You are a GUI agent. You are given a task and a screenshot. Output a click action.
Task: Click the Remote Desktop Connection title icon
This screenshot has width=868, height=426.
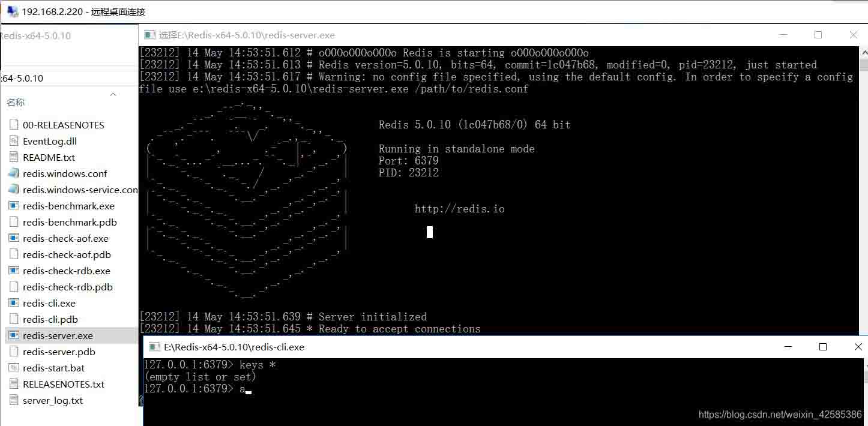tap(12, 11)
